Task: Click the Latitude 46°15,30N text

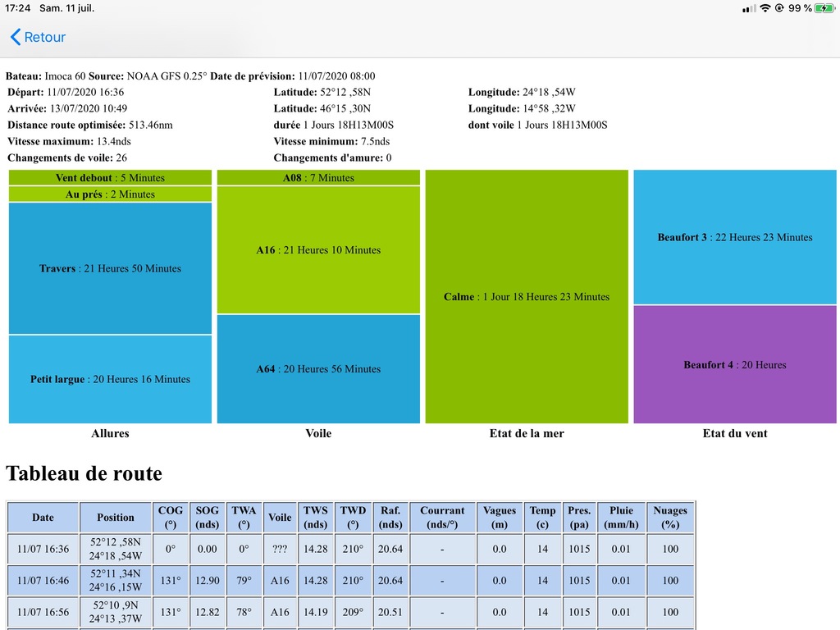Action: point(322,109)
